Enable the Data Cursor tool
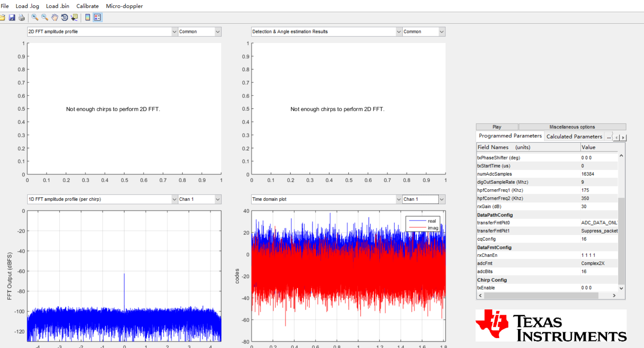The image size is (644, 348). 74,17
